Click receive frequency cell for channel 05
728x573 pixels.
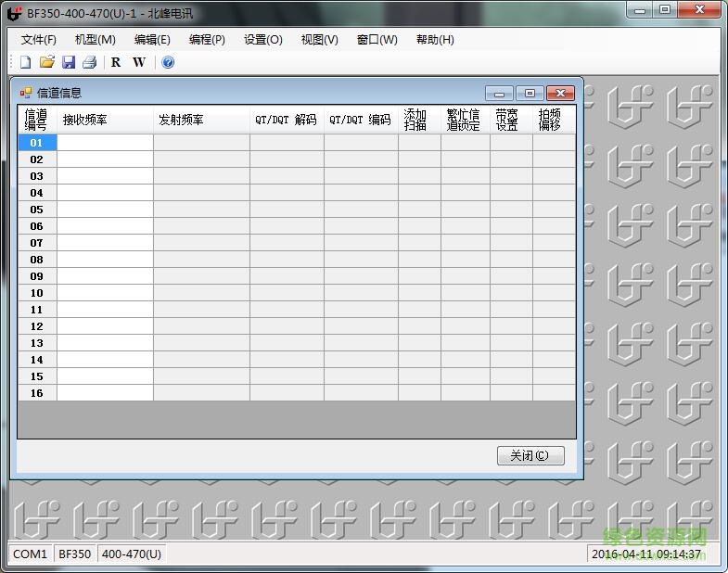tap(106, 210)
